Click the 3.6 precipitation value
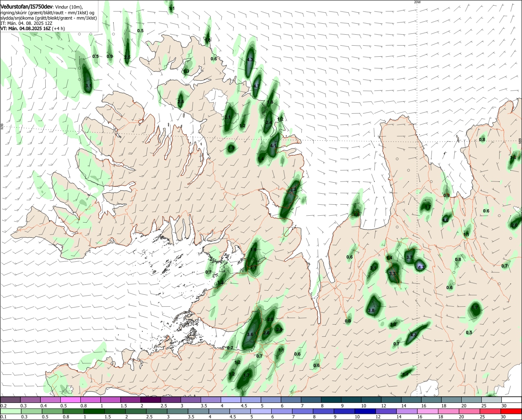This screenshot has height=420, width=522. [250, 334]
